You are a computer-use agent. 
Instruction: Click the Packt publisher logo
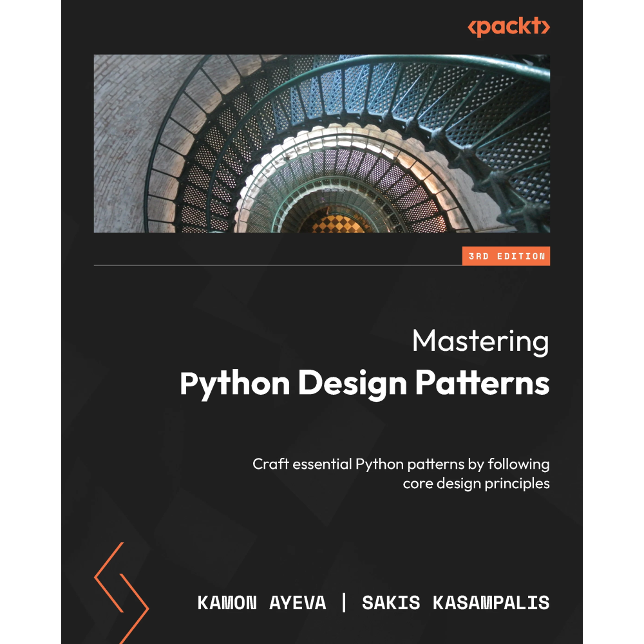pyautogui.click(x=509, y=28)
